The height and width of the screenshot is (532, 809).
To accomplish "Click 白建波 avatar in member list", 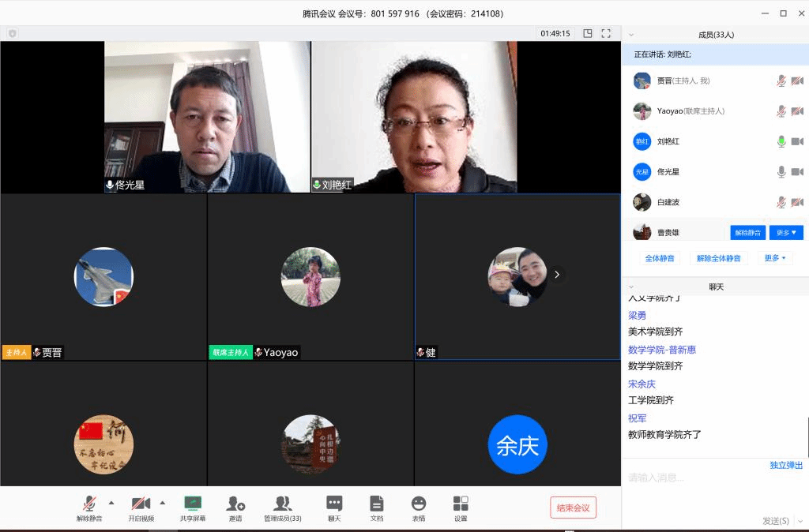I will pyautogui.click(x=642, y=203).
